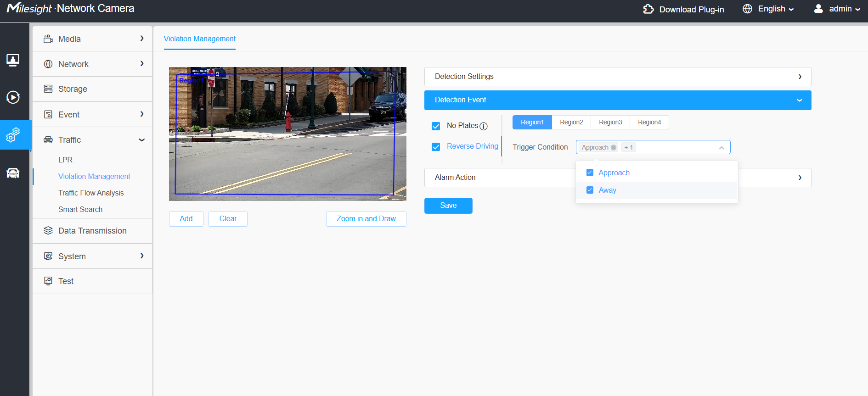Click the Traffic car icon
The width and height of the screenshot is (868, 396).
click(48, 139)
